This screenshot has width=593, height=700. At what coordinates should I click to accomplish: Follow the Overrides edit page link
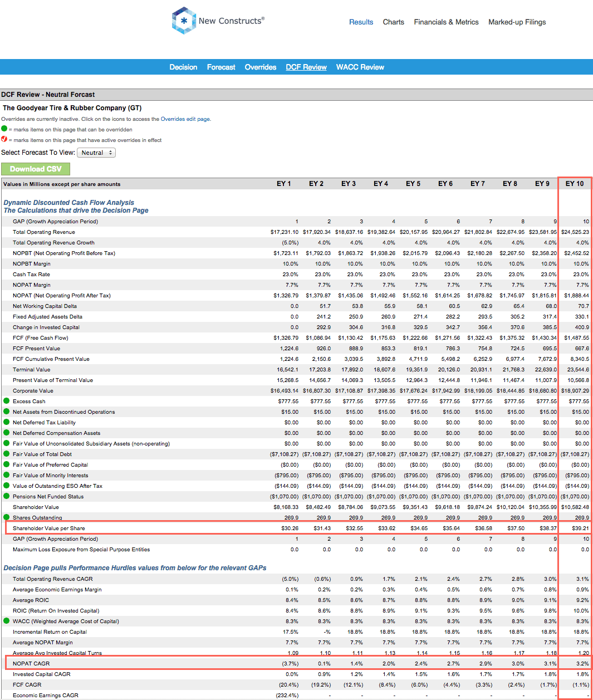[x=185, y=119]
